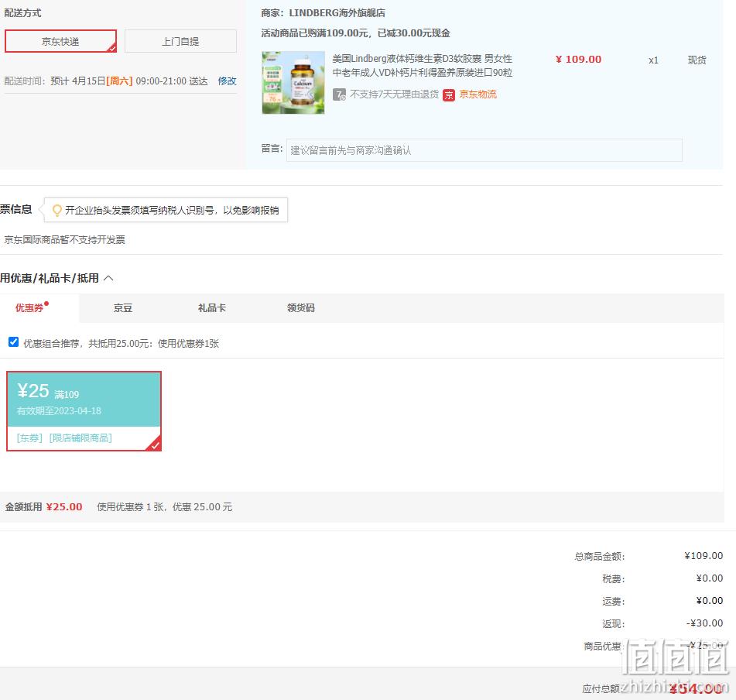Switch to the 礼品卡 tab
The width and height of the screenshot is (736, 700).
(x=212, y=308)
